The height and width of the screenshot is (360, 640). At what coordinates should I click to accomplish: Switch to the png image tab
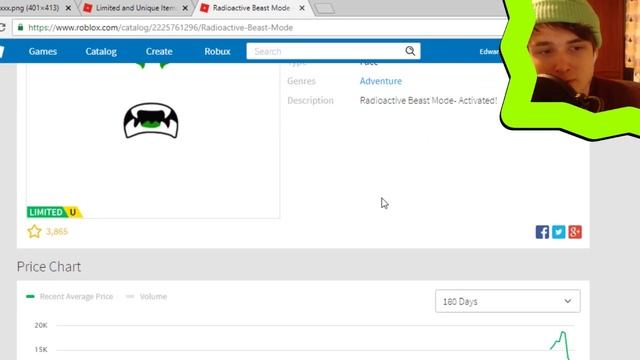click(35, 8)
